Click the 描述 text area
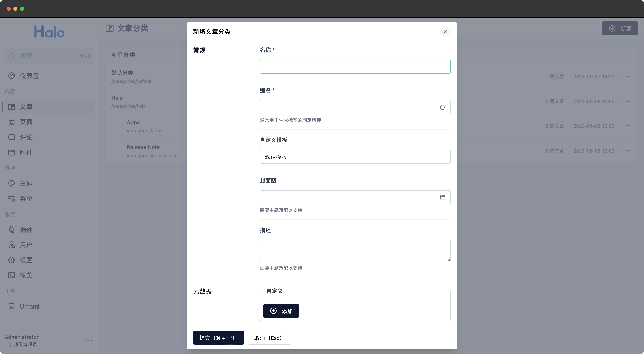Viewport: 644px width, 354px height. click(x=355, y=251)
